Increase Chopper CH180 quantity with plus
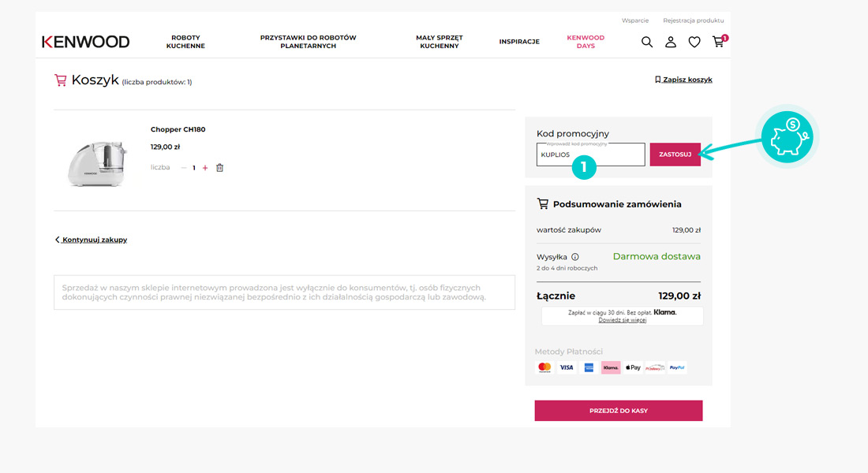Viewport: 868px width, 473px height. (205, 168)
